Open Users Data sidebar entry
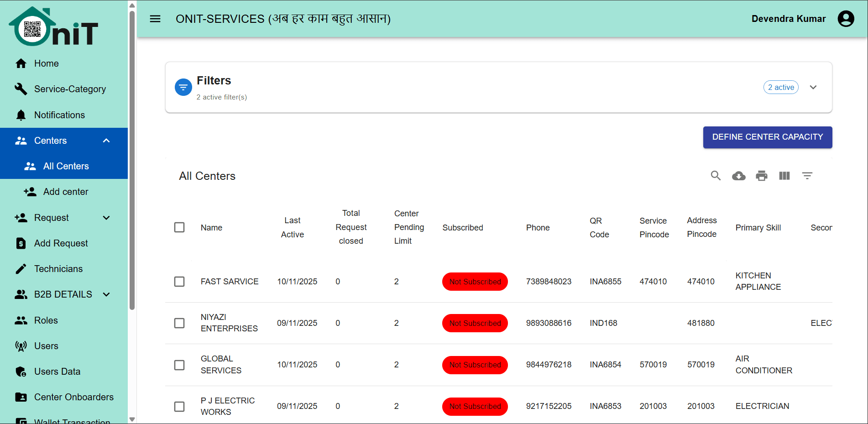Image resolution: width=868 pixels, height=424 pixels. pyautogui.click(x=64, y=372)
